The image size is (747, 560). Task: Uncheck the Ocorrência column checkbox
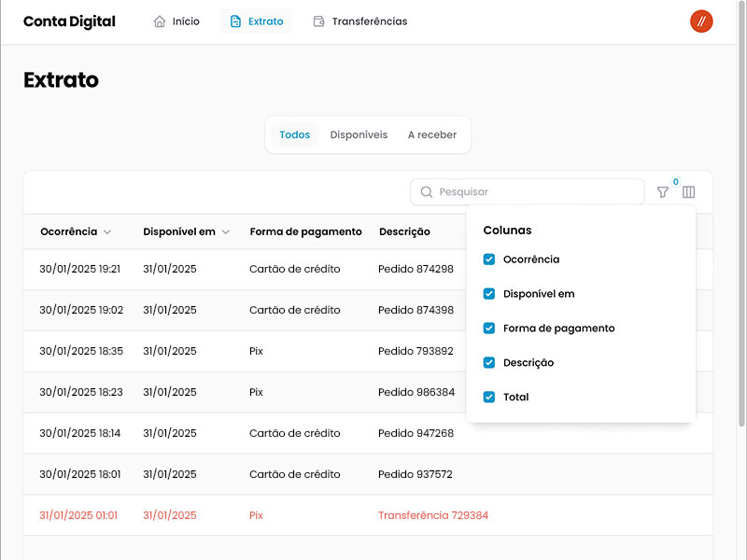[489, 259]
